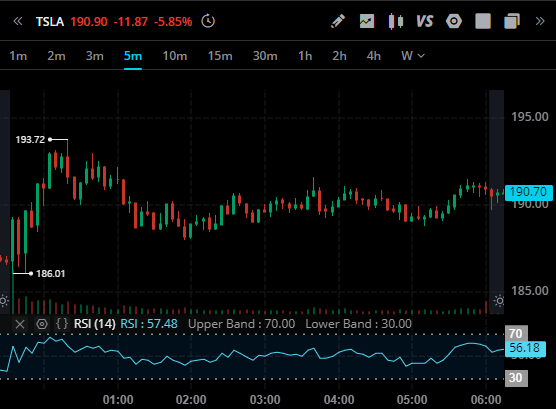Open chart settings hexagon icon
The width and height of the screenshot is (556, 409).
click(x=454, y=21)
